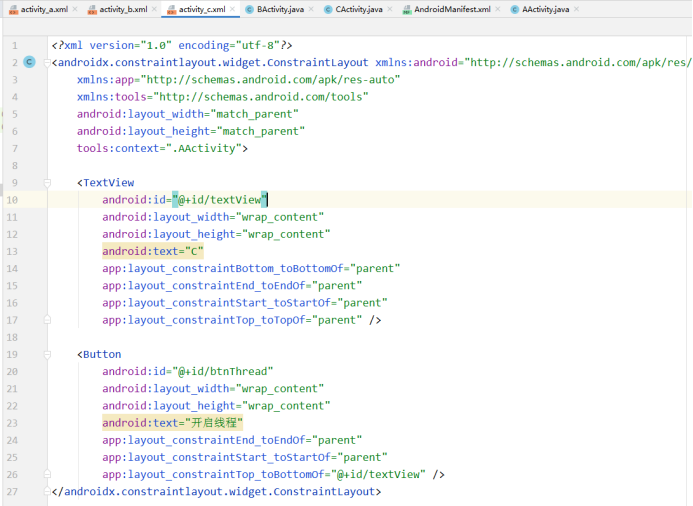Open the AActivity.java tab
The width and height of the screenshot is (693, 506).
click(x=545, y=9)
